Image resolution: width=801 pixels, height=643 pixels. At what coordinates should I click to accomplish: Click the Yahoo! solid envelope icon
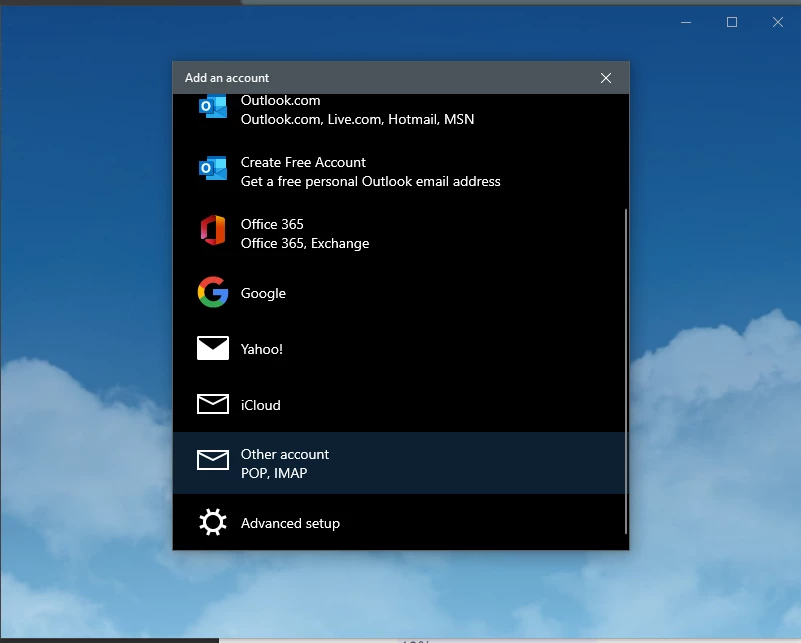(213, 348)
